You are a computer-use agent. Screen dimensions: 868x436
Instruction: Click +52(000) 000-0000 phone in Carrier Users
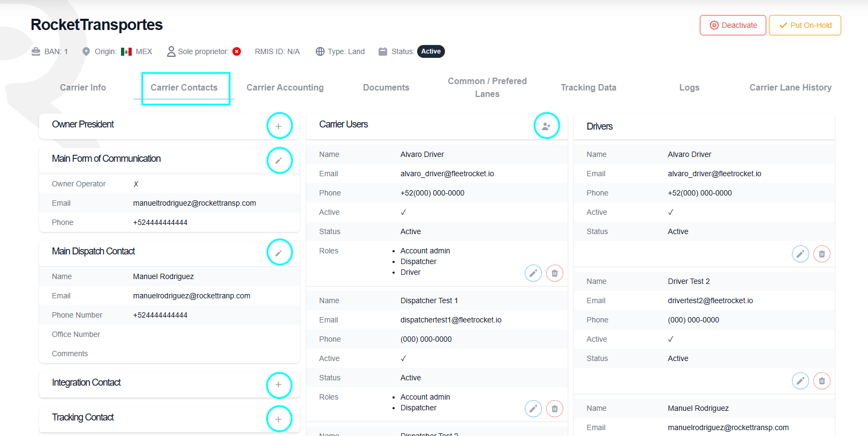click(432, 193)
